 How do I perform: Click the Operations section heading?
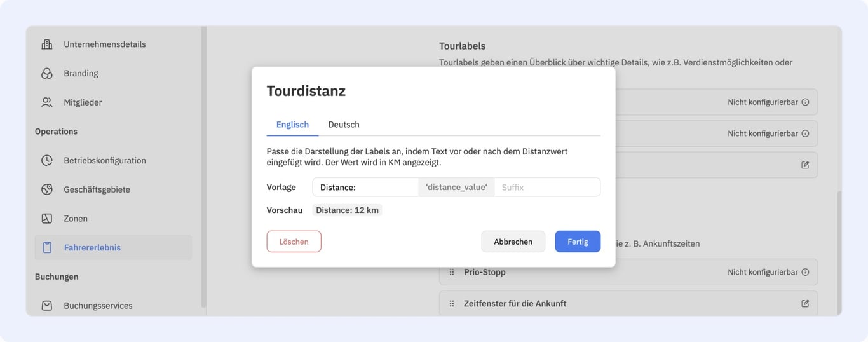(x=56, y=132)
